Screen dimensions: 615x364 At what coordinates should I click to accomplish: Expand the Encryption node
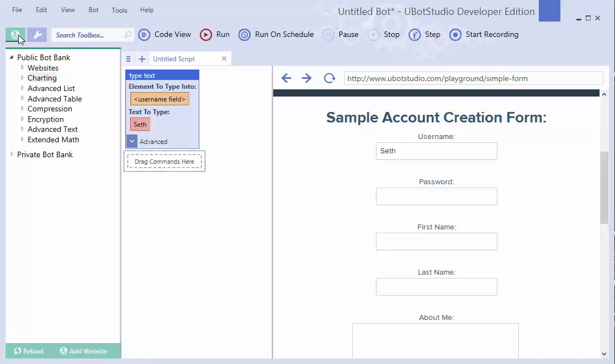(22, 119)
